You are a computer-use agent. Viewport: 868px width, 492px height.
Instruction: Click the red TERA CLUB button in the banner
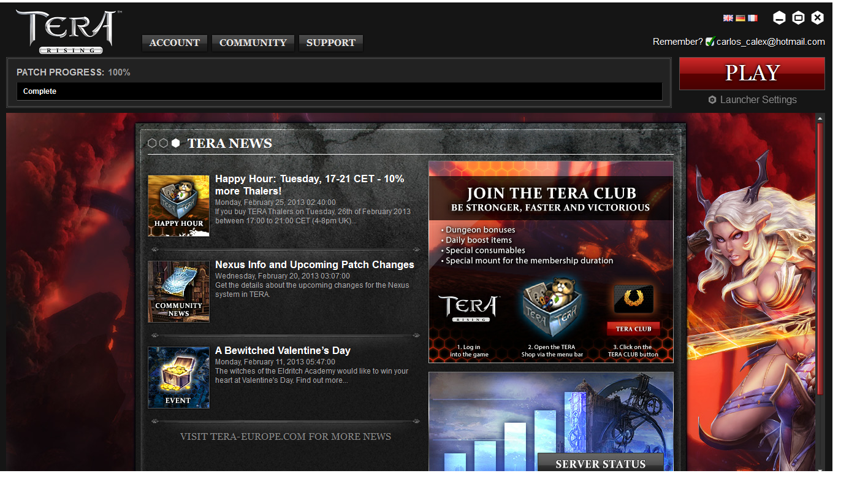point(633,329)
